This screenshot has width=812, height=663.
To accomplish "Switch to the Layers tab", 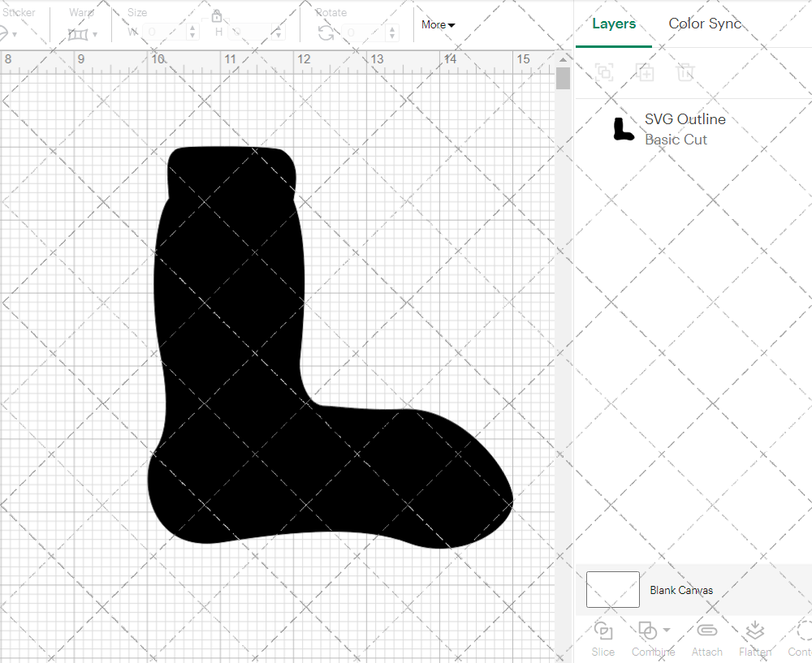I will tap(614, 24).
